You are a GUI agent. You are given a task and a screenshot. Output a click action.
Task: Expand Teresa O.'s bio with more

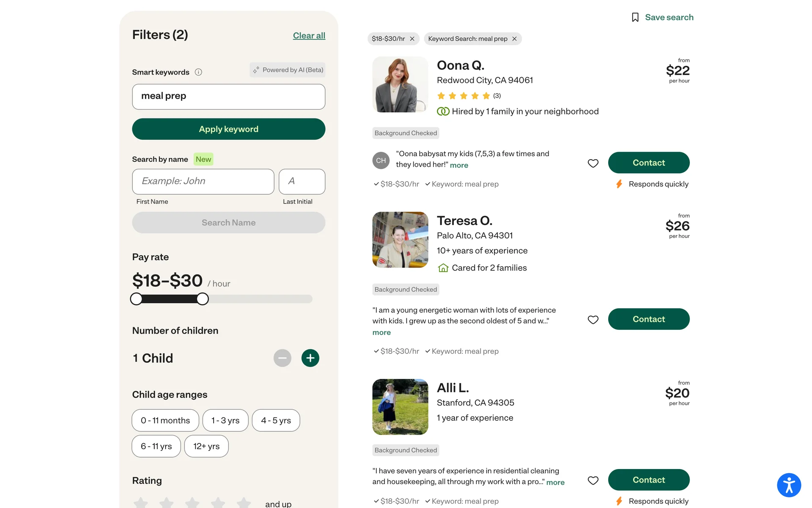381,333
